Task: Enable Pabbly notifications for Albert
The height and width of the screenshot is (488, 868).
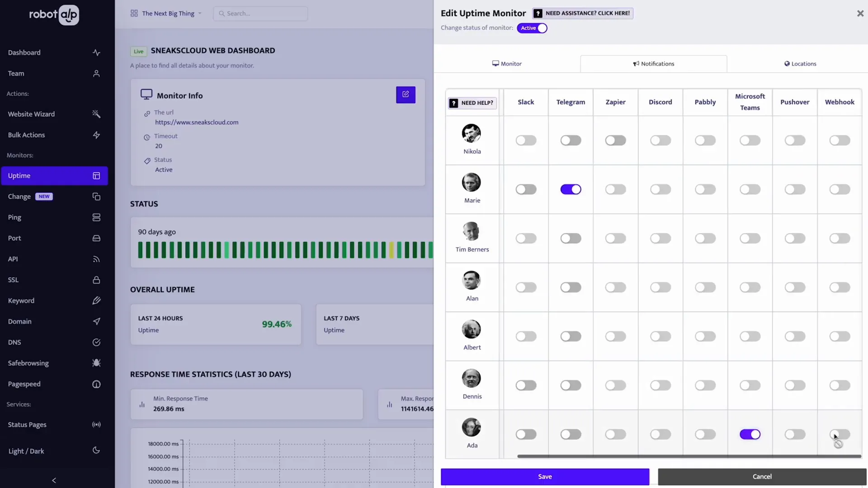Action: 705,336
